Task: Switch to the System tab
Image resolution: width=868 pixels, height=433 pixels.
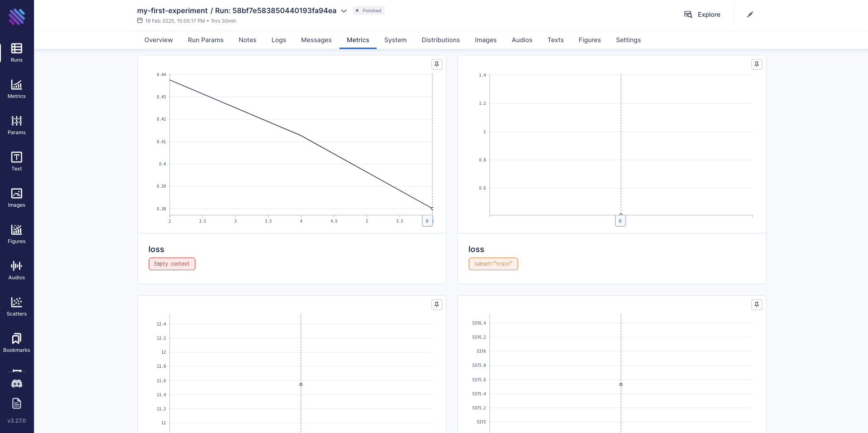Action: click(x=395, y=40)
